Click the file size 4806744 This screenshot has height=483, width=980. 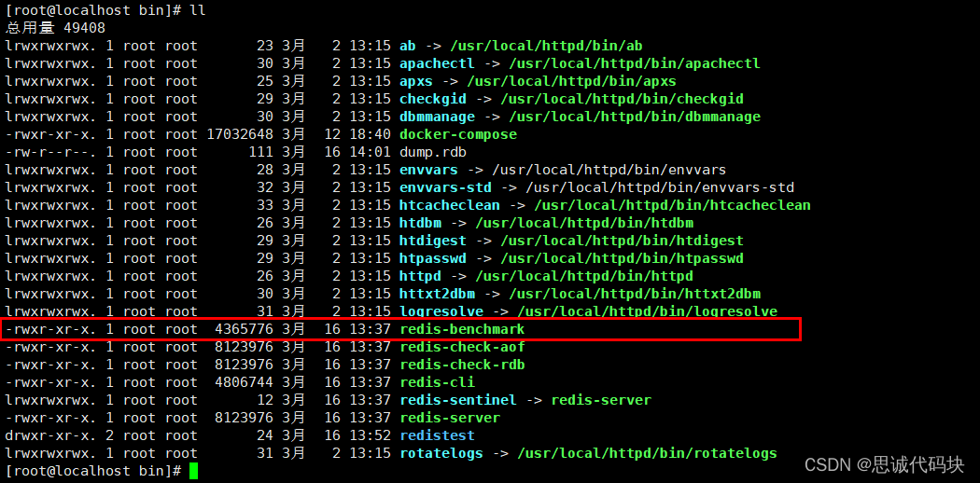click(x=244, y=382)
